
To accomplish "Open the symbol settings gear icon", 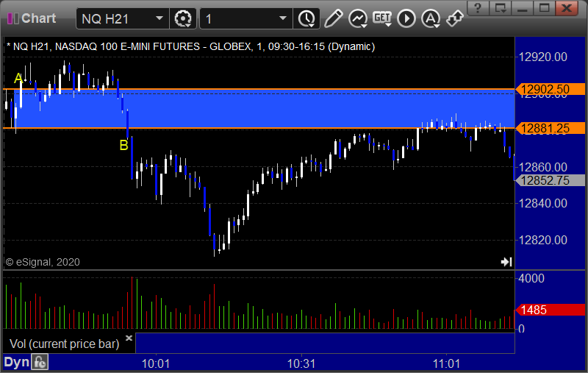I will (x=183, y=19).
